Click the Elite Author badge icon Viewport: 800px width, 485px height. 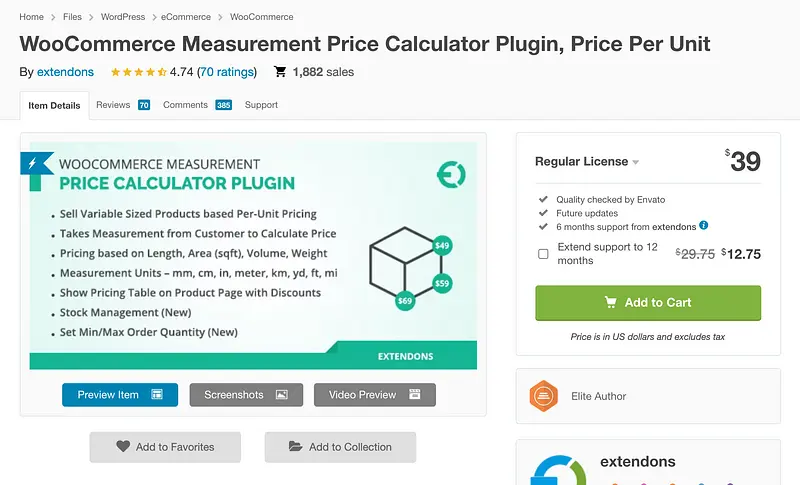(x=542, y=396)
